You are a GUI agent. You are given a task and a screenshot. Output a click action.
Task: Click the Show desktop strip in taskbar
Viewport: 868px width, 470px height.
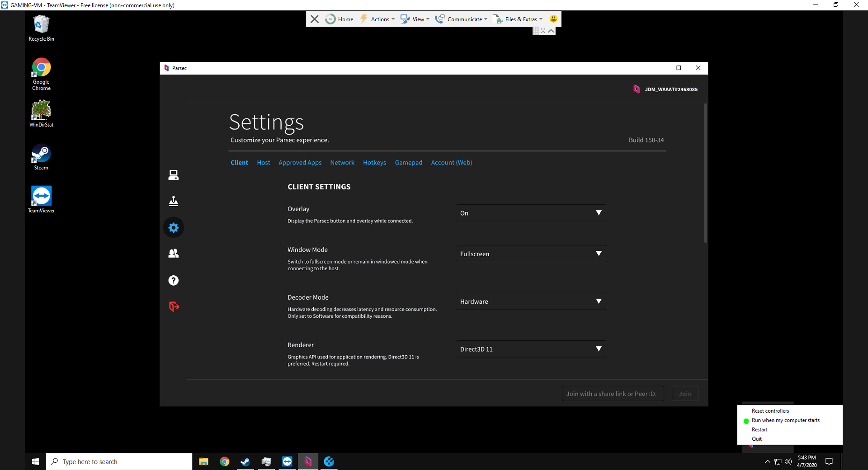(x=842, y=461)
